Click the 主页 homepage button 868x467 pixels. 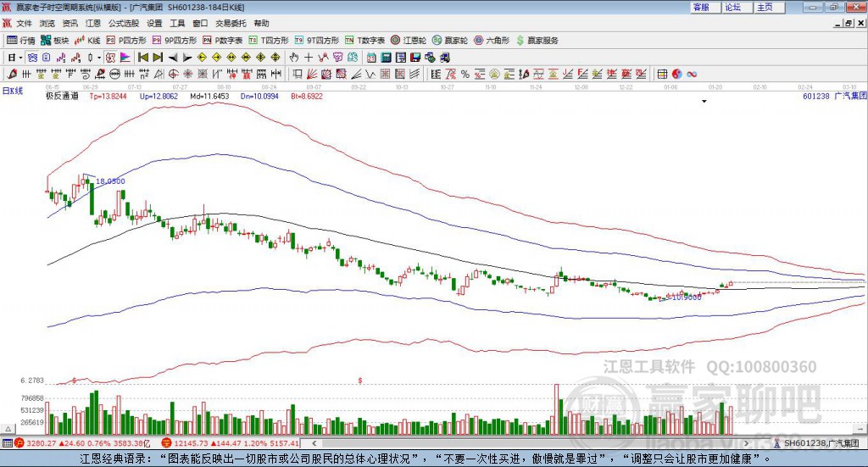[765, 7]
